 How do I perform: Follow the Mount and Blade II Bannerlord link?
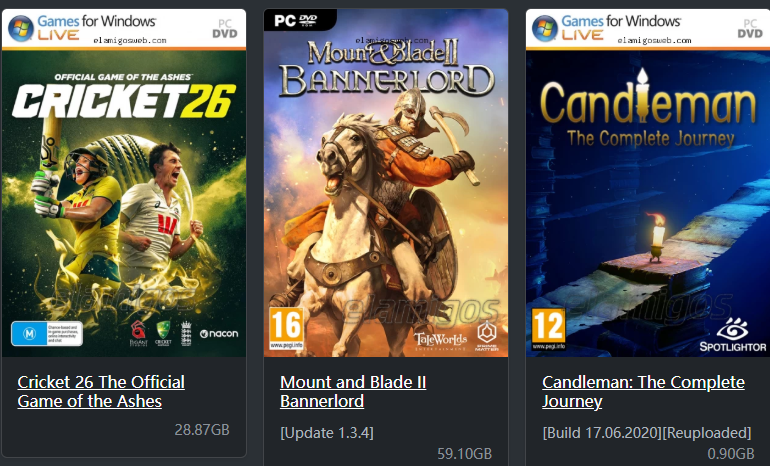click(x=353, y=391)
